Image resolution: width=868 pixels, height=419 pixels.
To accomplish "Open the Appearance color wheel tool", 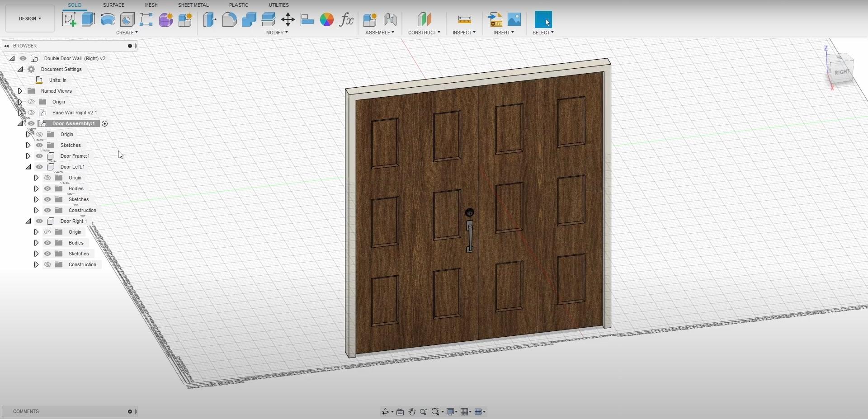I will [x=326, y=19].
